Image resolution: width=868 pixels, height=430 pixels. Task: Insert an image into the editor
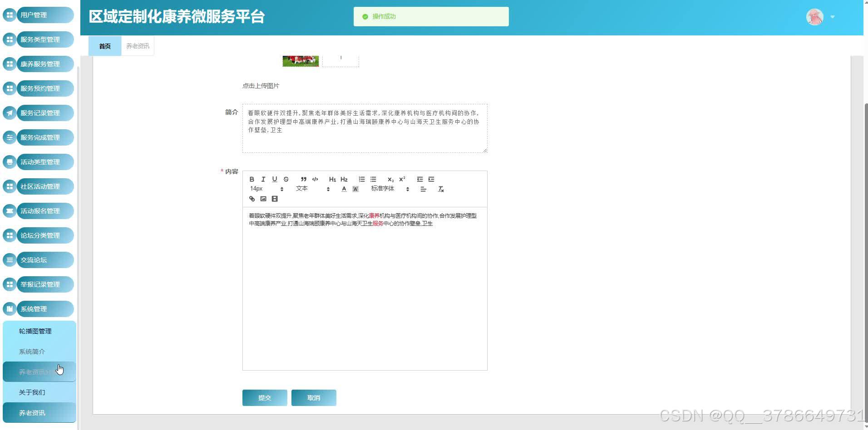point(263,199)
